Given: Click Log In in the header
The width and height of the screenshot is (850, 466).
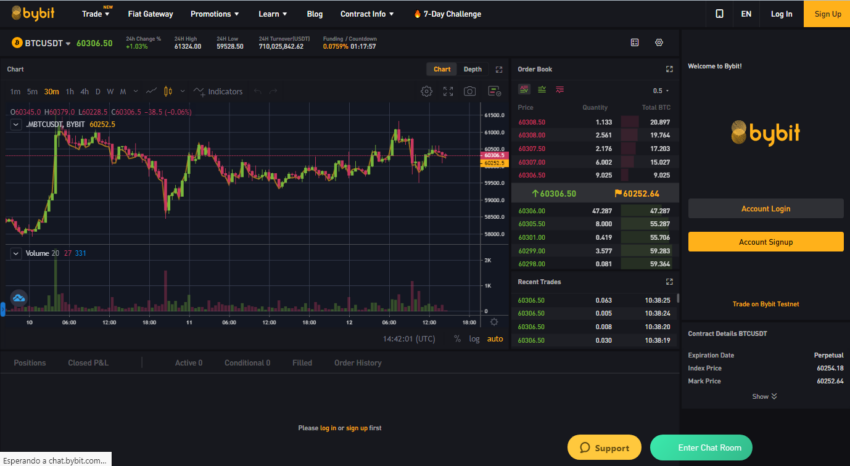Looking at the screenshot, I should pyautogui.click(x=781, y=14).
